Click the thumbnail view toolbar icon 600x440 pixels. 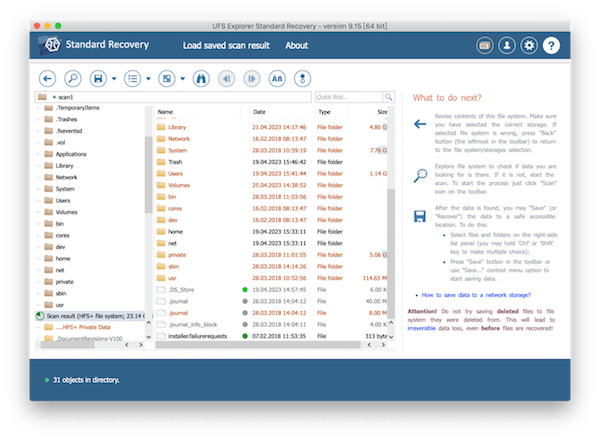167,79
